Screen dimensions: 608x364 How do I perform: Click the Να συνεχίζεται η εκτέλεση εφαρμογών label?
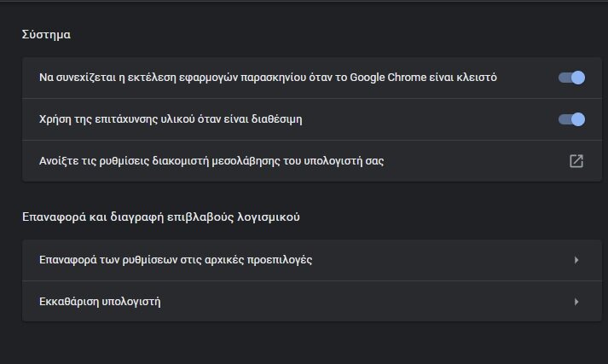point(268,78)
